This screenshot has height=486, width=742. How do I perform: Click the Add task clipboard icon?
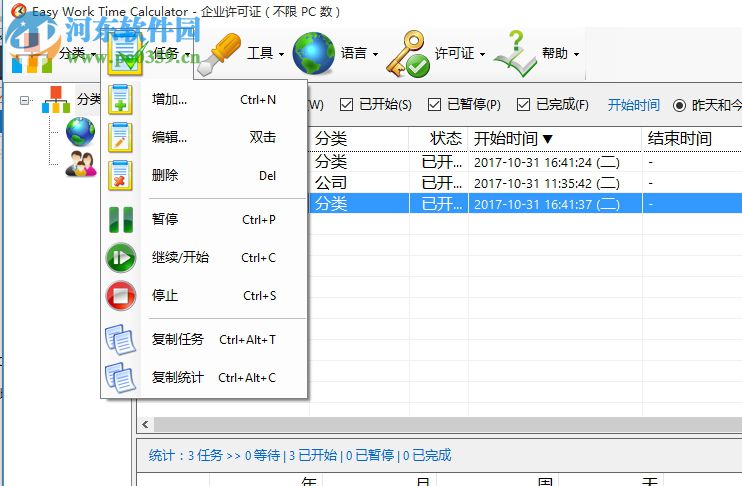click(120, 99)
